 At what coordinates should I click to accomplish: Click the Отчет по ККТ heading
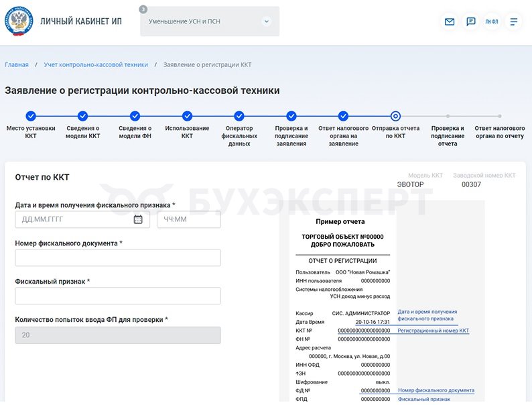[42, 177]
